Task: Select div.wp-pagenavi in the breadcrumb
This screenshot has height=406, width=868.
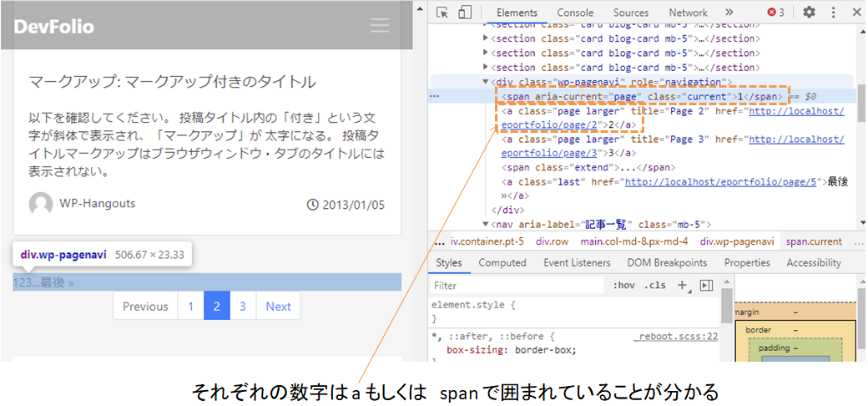Action: tap(737, 241)
